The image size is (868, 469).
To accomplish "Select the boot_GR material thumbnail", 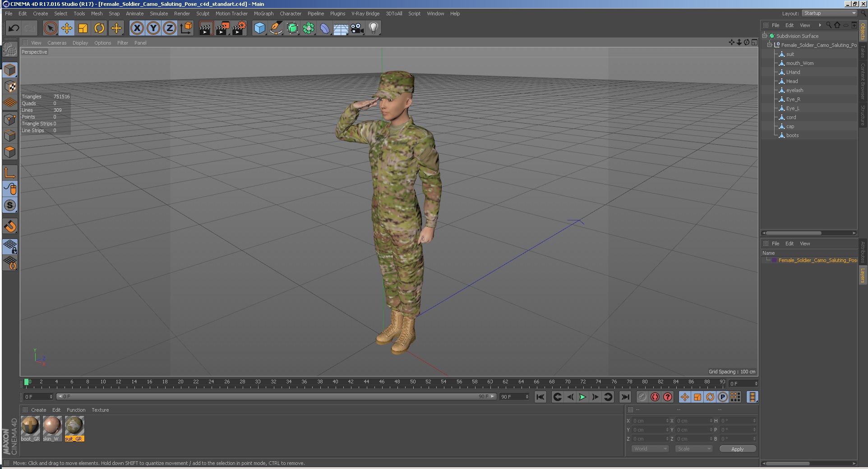I will [30, 428].
